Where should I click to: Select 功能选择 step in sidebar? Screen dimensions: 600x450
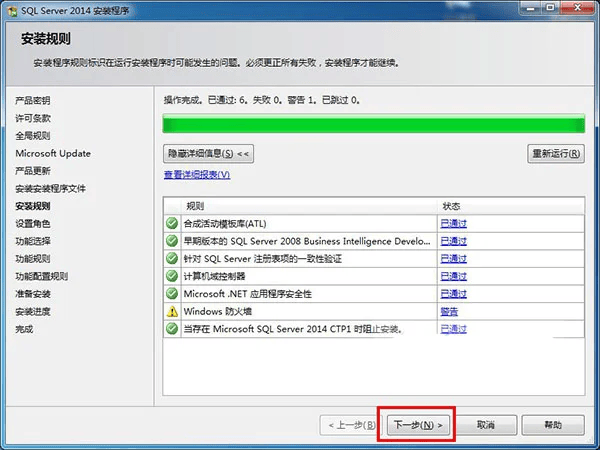[x=33, y=241]
